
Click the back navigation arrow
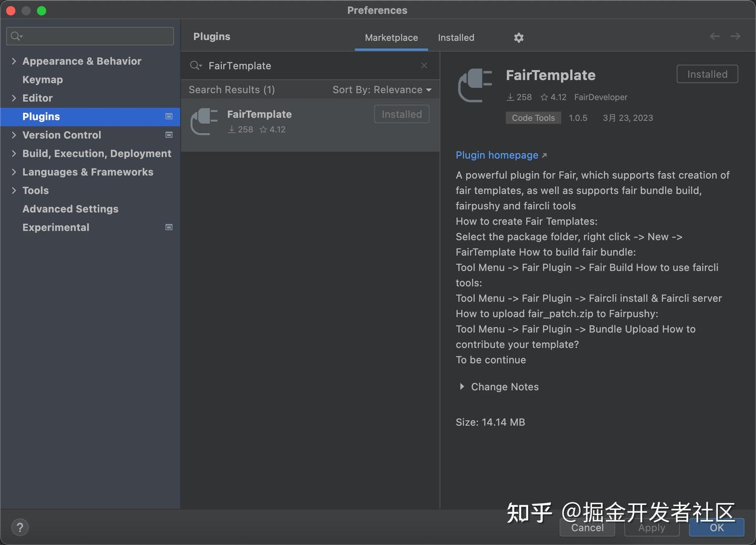point(714,36)
